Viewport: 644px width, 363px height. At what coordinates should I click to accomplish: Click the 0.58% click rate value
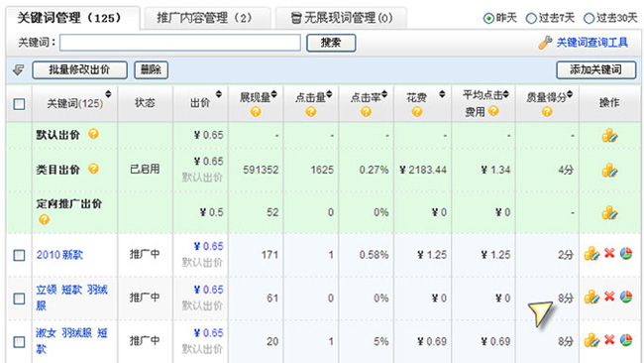coord(374,255)
